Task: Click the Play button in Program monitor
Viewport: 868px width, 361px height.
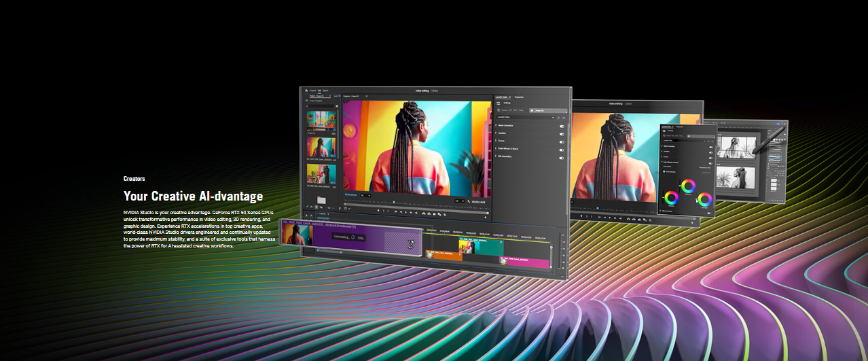Action: click(x=405, y=211)
